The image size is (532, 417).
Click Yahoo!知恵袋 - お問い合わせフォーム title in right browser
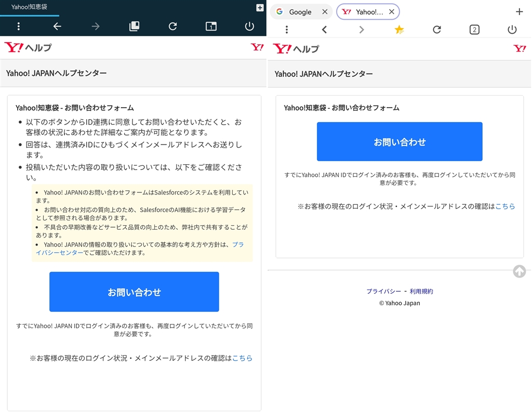pyautogui.click(x=341, y=108)
